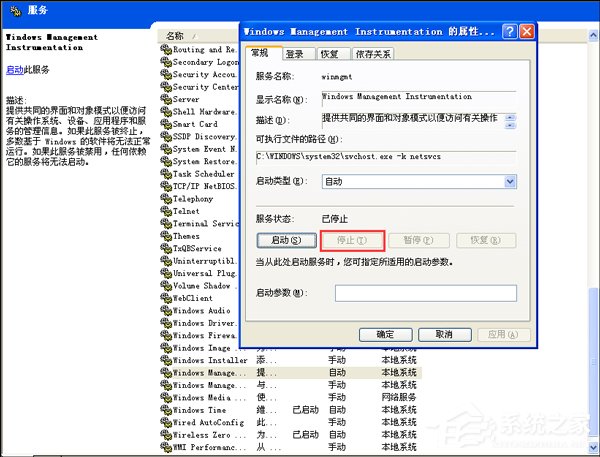The height and width of the screenshot is (457, 600).
Task: Click the 暂停(P) button
Action: tap(419, 240)
